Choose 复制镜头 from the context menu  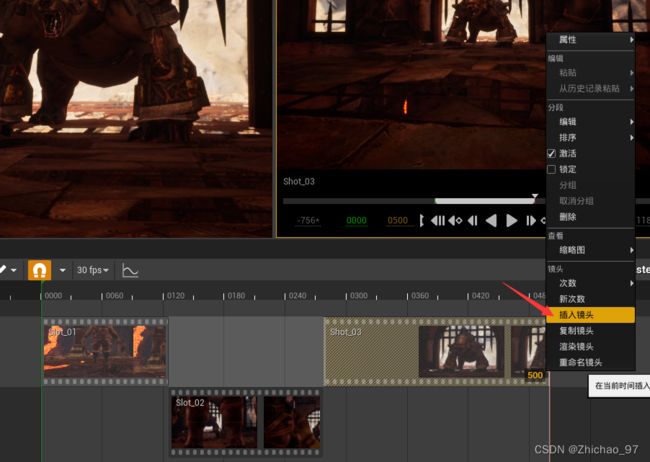click(x=591, y=331)
